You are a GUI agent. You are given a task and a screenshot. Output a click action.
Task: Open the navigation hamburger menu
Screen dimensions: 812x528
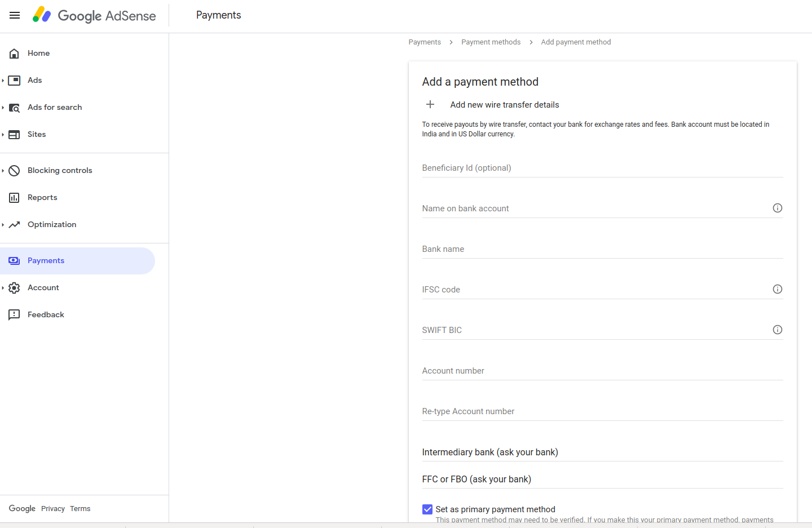(x=14, y=15)
